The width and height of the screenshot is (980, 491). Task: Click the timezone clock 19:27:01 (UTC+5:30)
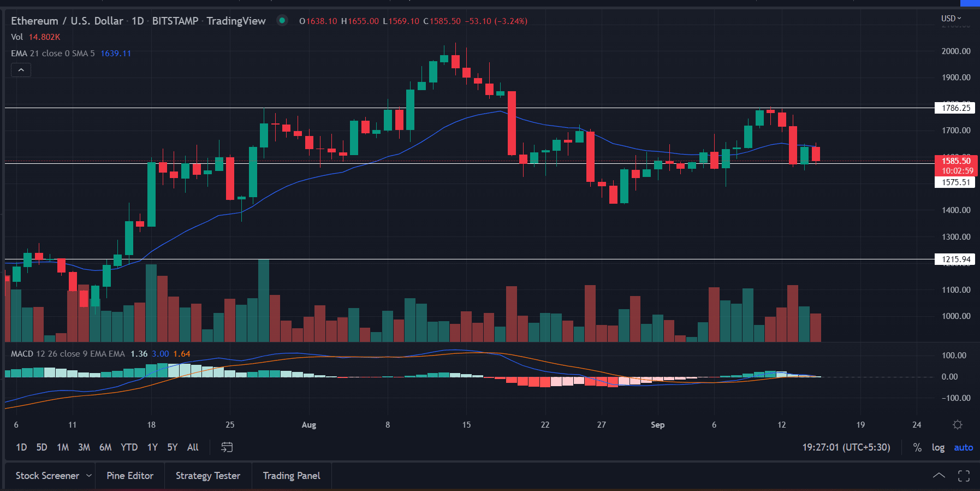846,447
